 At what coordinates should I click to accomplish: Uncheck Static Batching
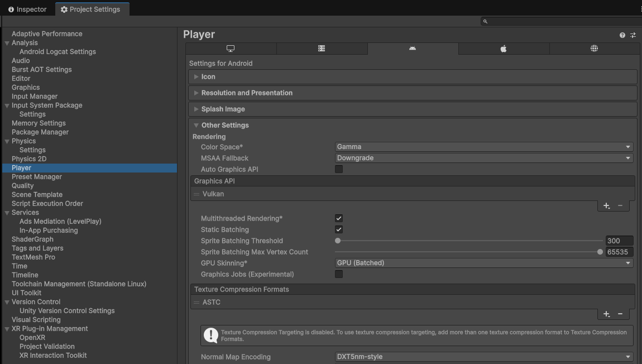click(x=339, y=229)
